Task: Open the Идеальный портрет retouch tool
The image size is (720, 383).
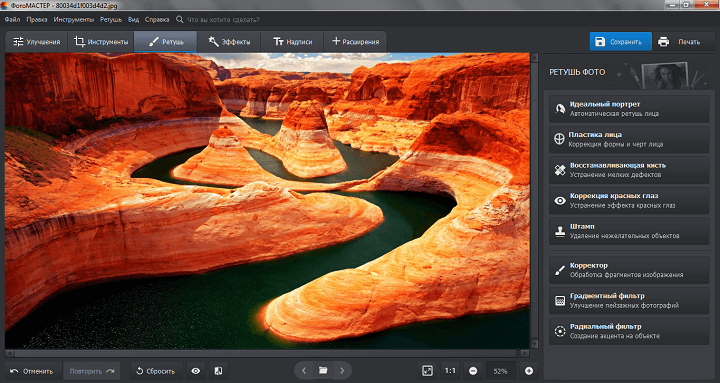Action: [x=629, y=109]
